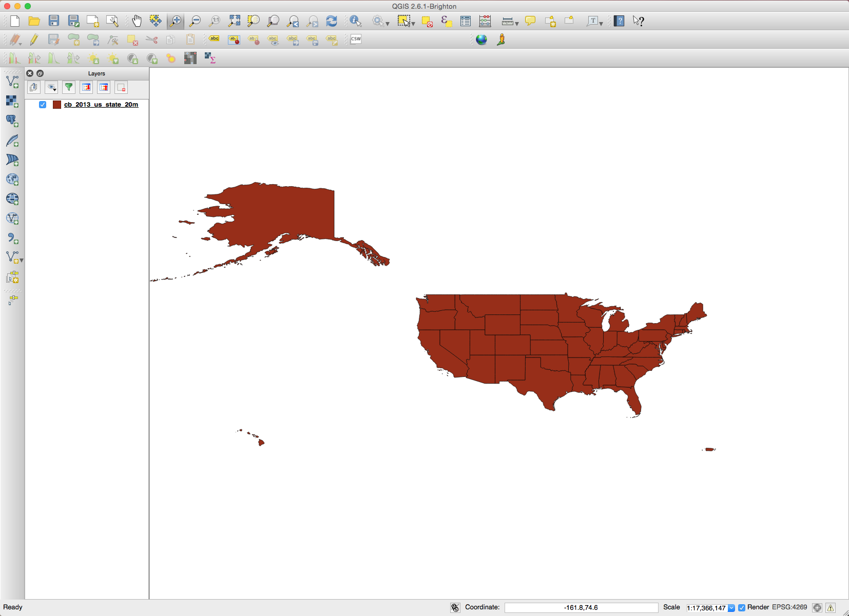Open raster Zonal Statistics plugin
Viewport: 849px width, 616px height.
tap(210, 58)
